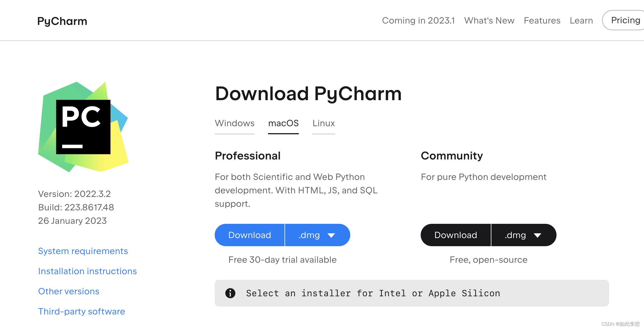Open the Learn nav link
644x329 pixels.
point(581,20)
